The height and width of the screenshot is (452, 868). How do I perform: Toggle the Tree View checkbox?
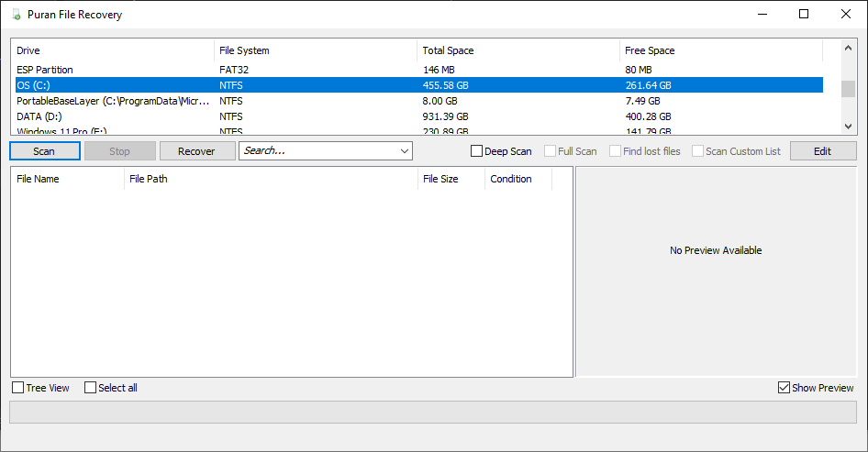point(18,388)
